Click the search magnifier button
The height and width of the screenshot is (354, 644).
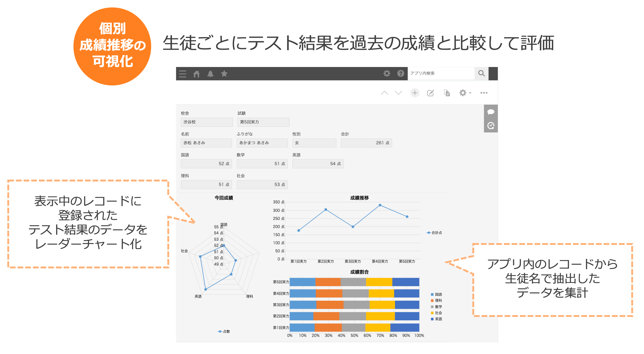click(x=481, y=73)
